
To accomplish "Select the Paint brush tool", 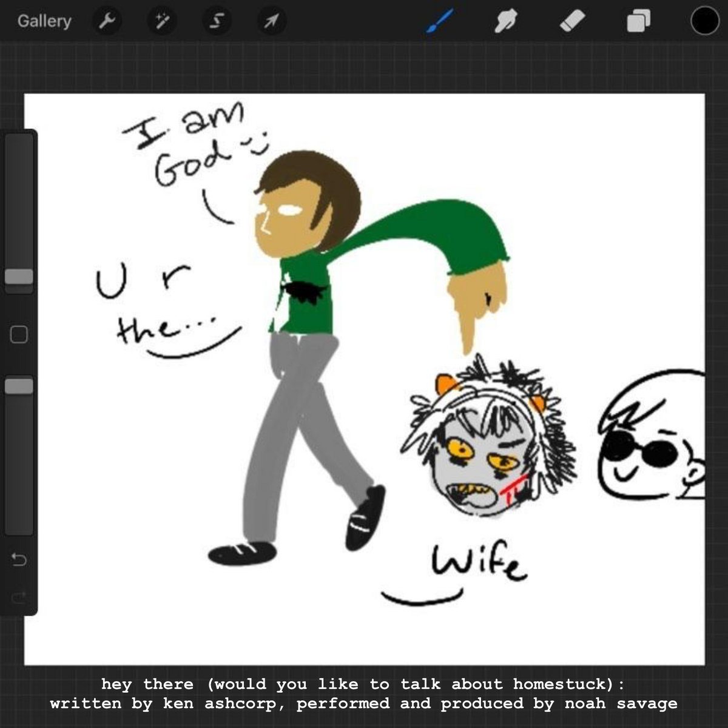I will point(438,22).
